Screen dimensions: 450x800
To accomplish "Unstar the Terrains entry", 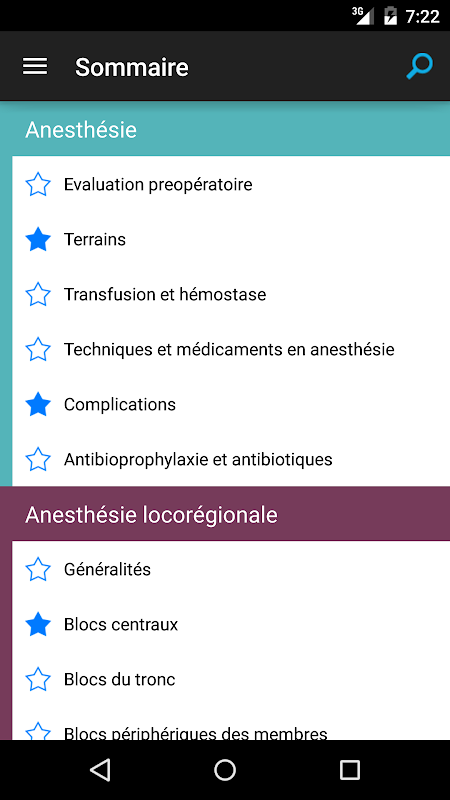I will coord(38,239).
